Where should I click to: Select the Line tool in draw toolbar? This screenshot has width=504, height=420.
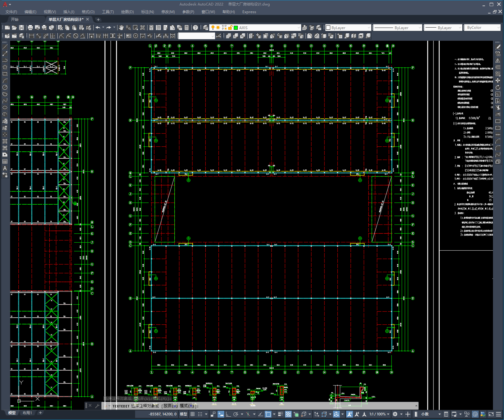pos(5,47)
